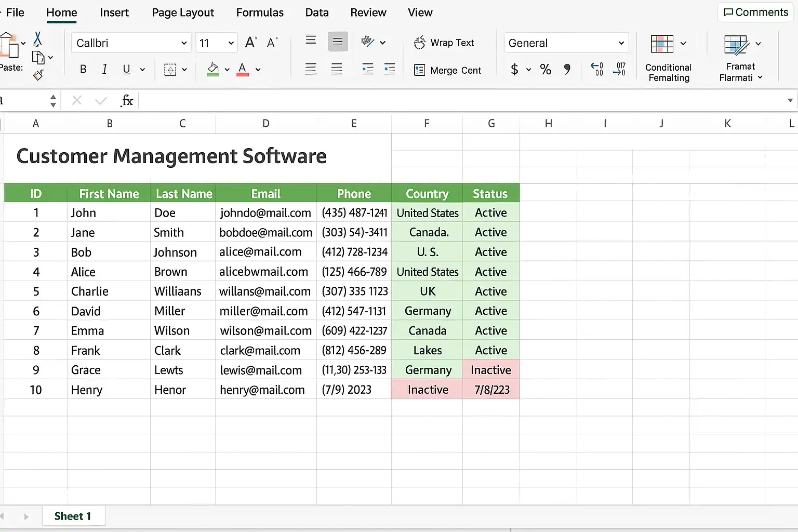Open the font name dropdown

pos(183,43)
